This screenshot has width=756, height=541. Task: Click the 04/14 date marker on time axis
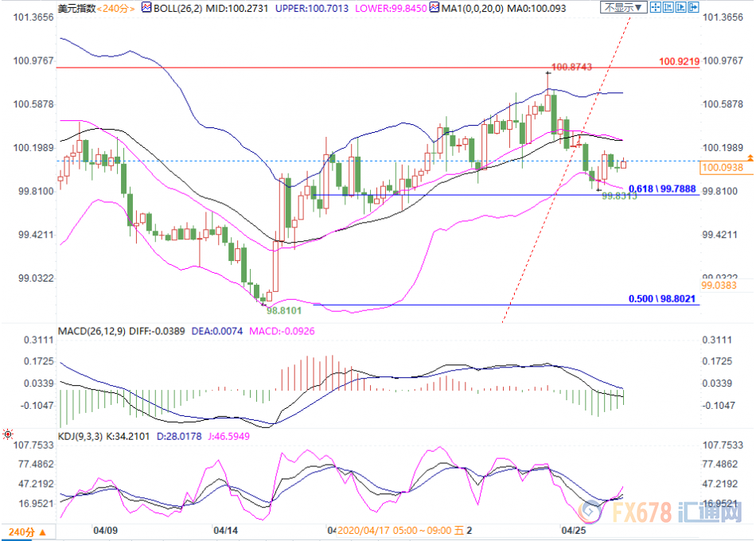226,529
